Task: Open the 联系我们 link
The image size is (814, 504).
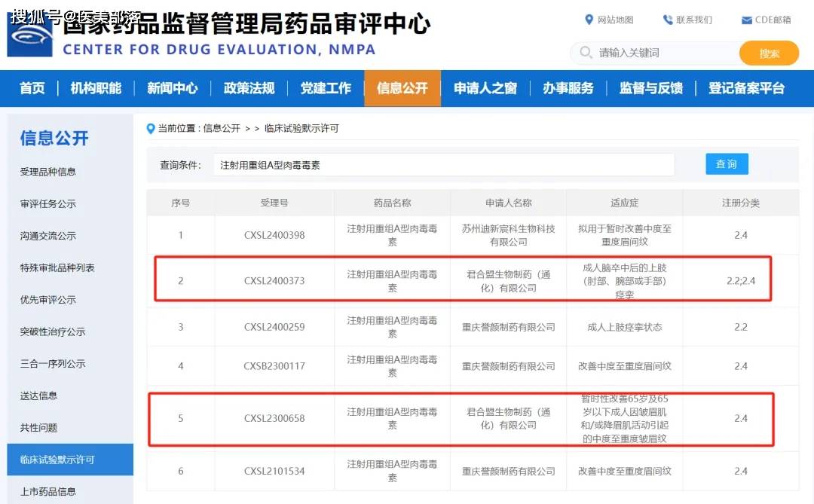Action: [x=694, y=20]
